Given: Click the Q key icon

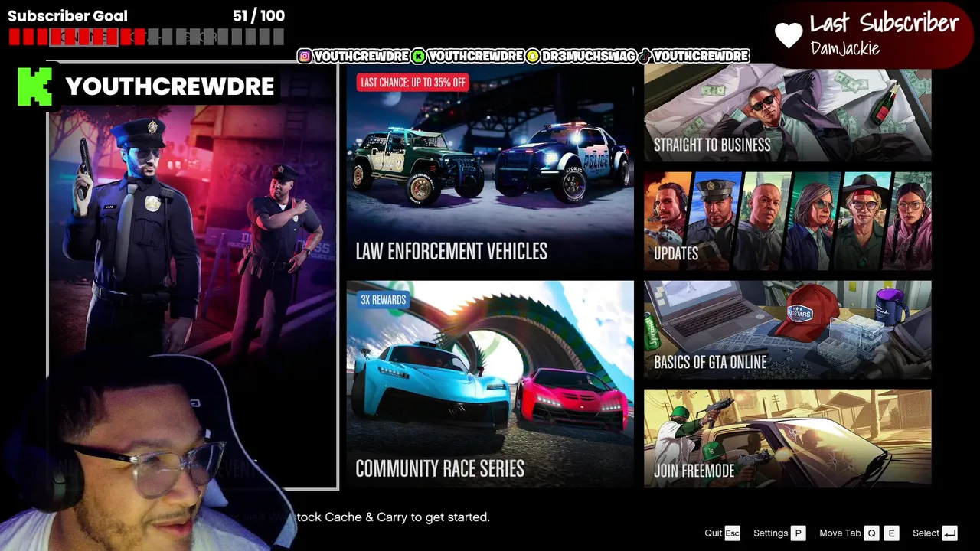Looking at the screenshot, I should tap(871, 533).
